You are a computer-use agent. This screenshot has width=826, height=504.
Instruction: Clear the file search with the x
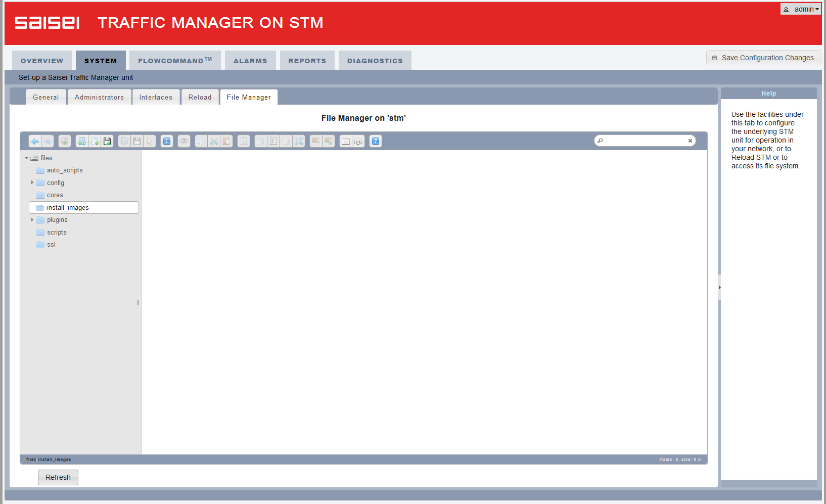pos(690,141)
